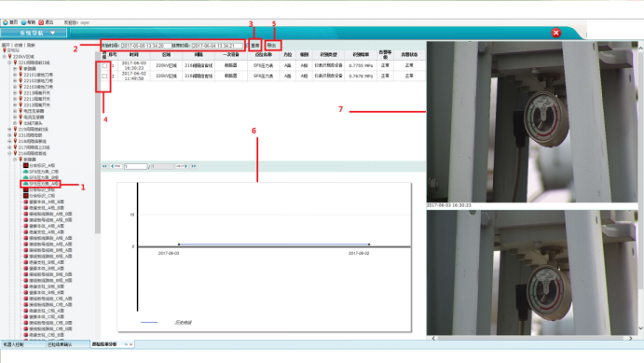This screenshot has width=644, height=363.
Task: Click the 220kV区域 location pin icon
Action: 10,56
